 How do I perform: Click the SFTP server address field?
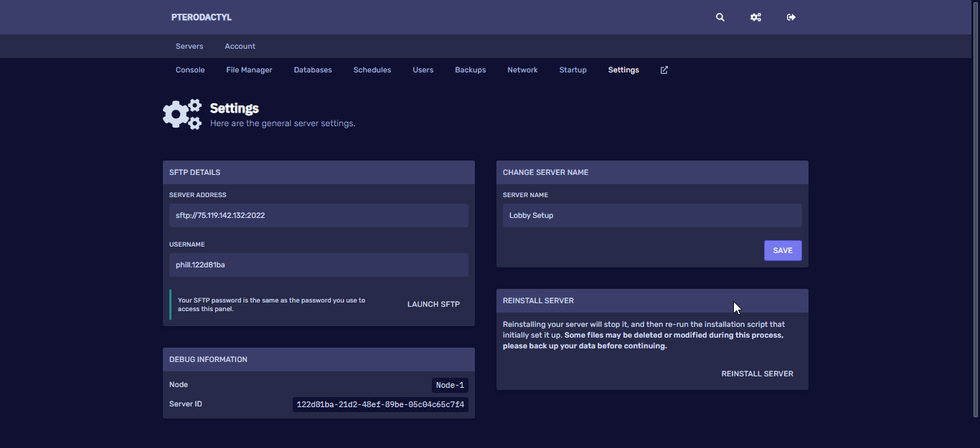pos(319,216)
